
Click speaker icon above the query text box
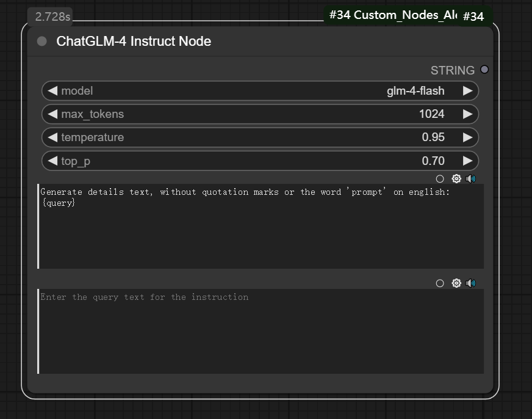point(470,283)
